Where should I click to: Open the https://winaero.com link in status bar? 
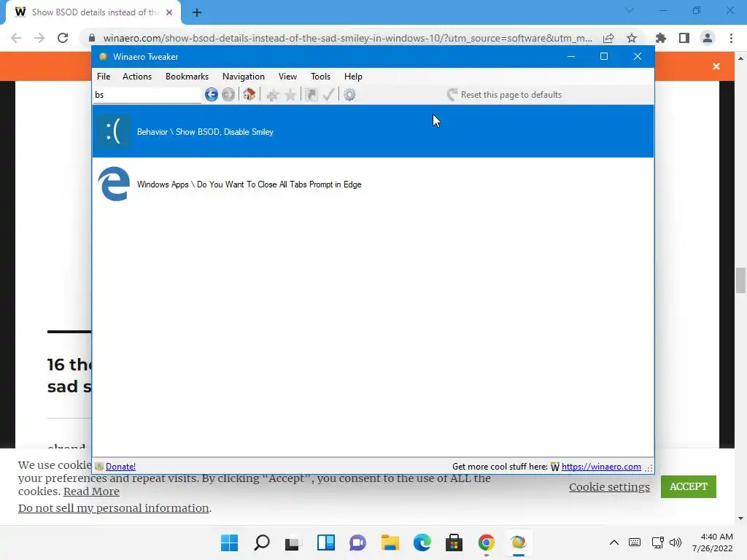pyautogui.click(x=601, y=467)
